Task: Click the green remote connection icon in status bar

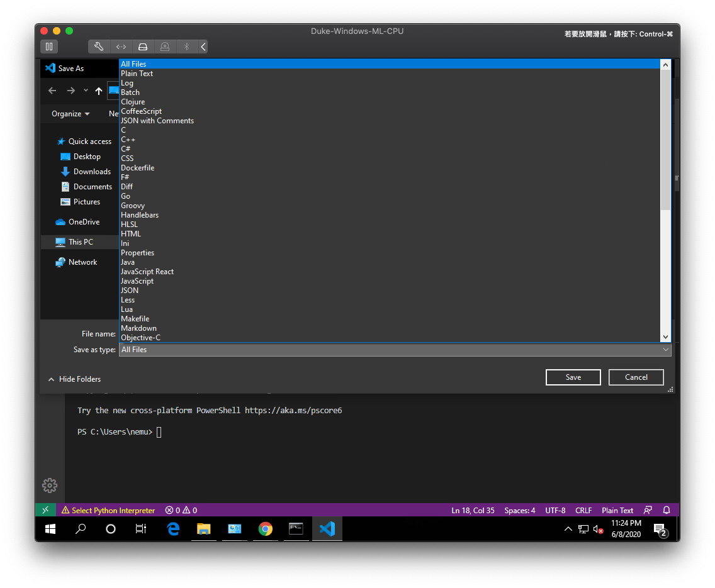Action: pyautogui.click(x=45, y=509)
